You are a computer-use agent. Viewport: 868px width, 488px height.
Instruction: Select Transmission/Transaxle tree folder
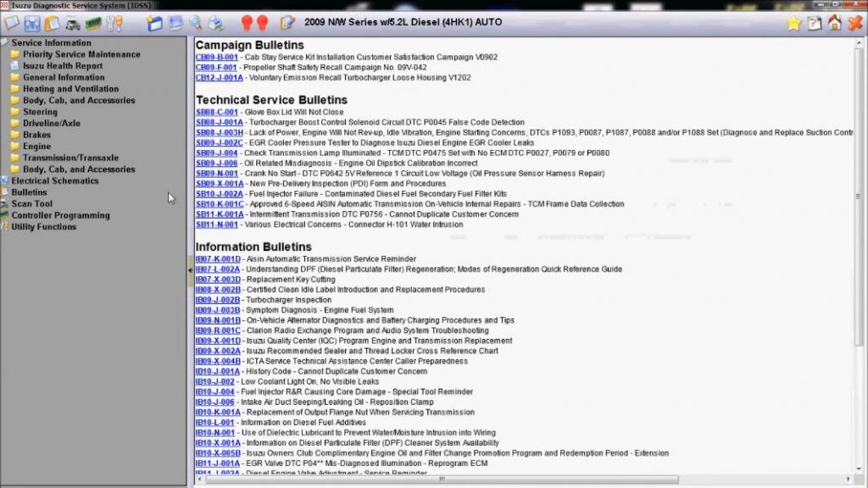pyautogui.click(x=71, y=158)
